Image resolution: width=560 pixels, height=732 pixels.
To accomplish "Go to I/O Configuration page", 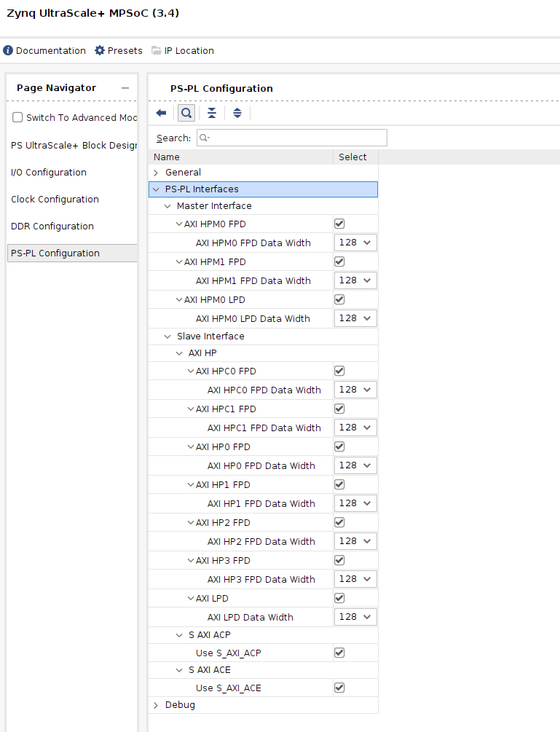I will point(49,173).
